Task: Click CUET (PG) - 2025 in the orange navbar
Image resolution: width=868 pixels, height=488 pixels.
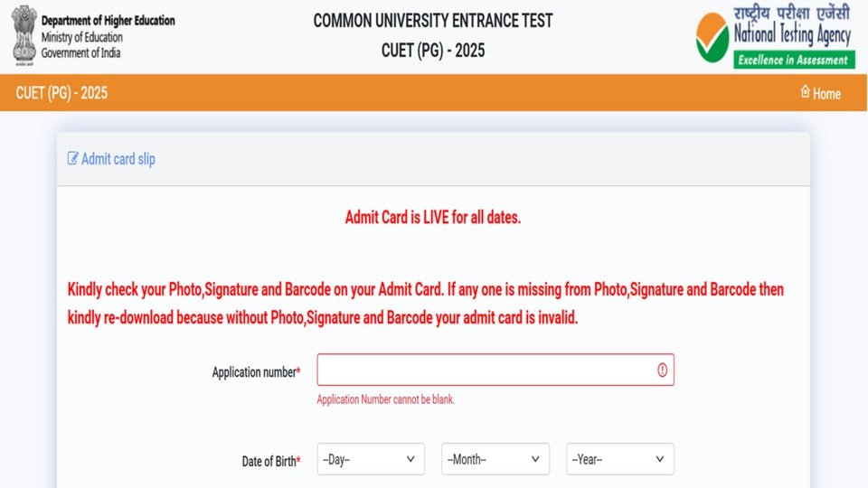Action: coord(61,93)
